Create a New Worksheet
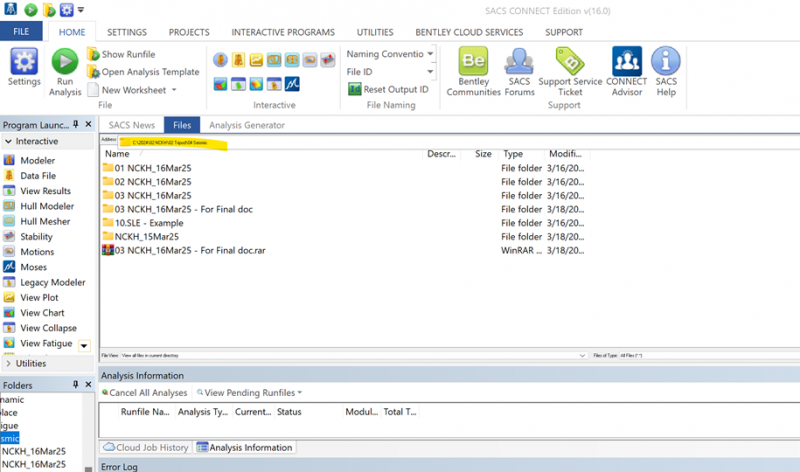 pos(127,90)
